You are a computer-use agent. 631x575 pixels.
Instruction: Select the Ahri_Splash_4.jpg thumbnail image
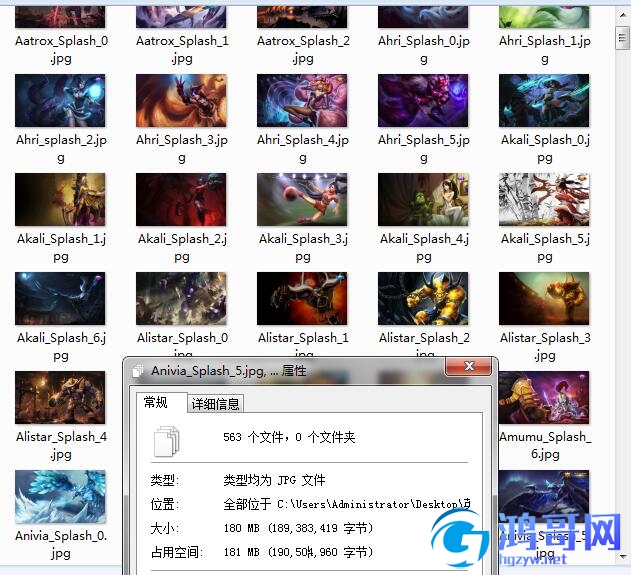point(302,100)
